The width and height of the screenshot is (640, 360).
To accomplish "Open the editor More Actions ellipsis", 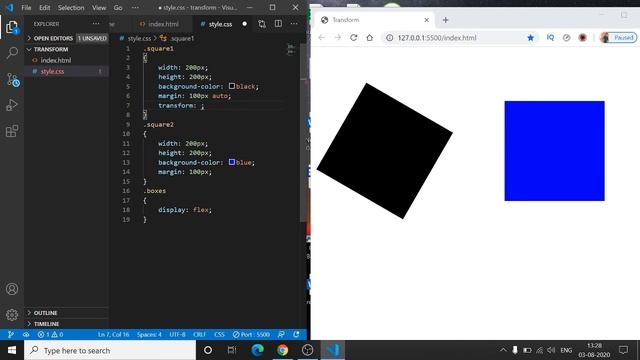I will click(294, 24).
